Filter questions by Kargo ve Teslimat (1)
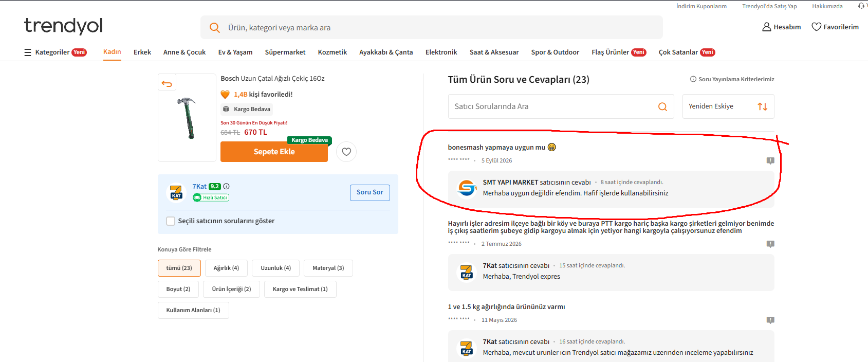Image resolution: width=868 pixels, height=362 pixels. tap(300, 289)
